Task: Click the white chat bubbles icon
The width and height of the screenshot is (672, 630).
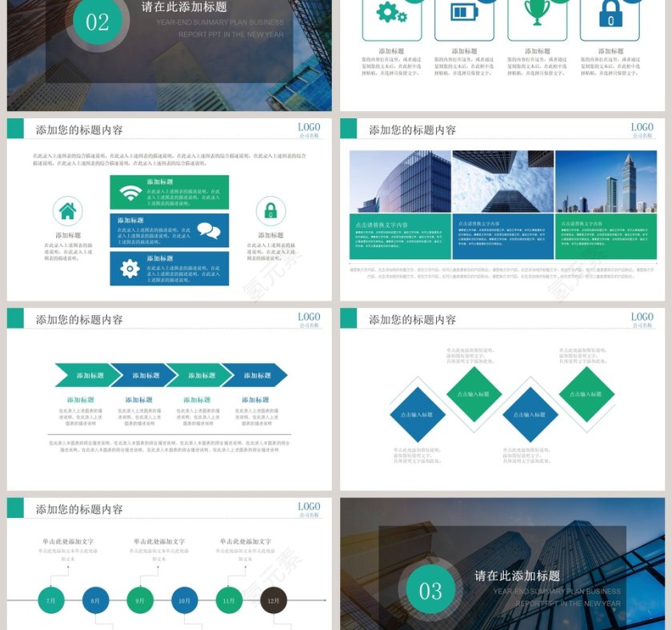Action: [x=209, y=230]
